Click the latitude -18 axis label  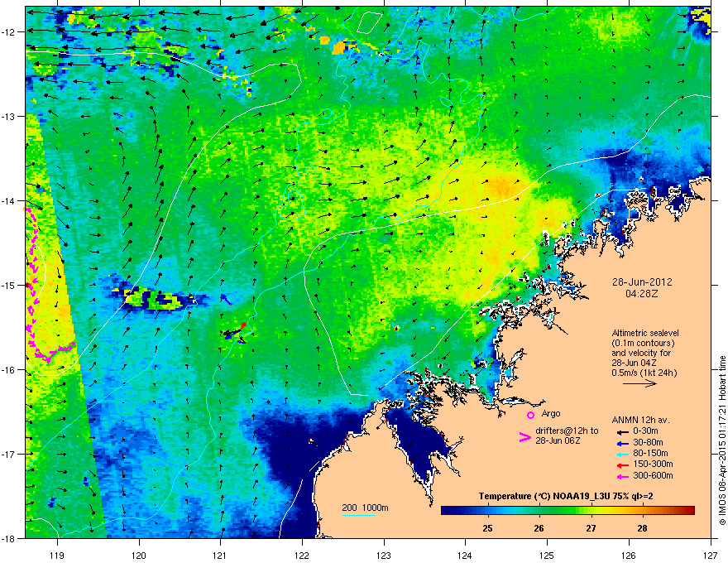point(9,538)
